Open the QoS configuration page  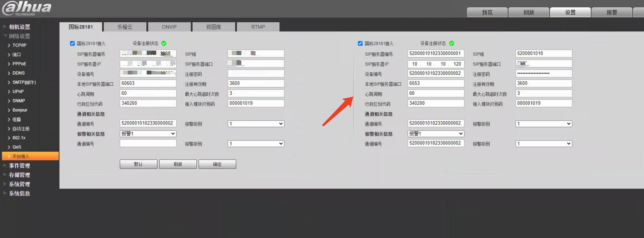pyautogui.click(x=17, y=147)
